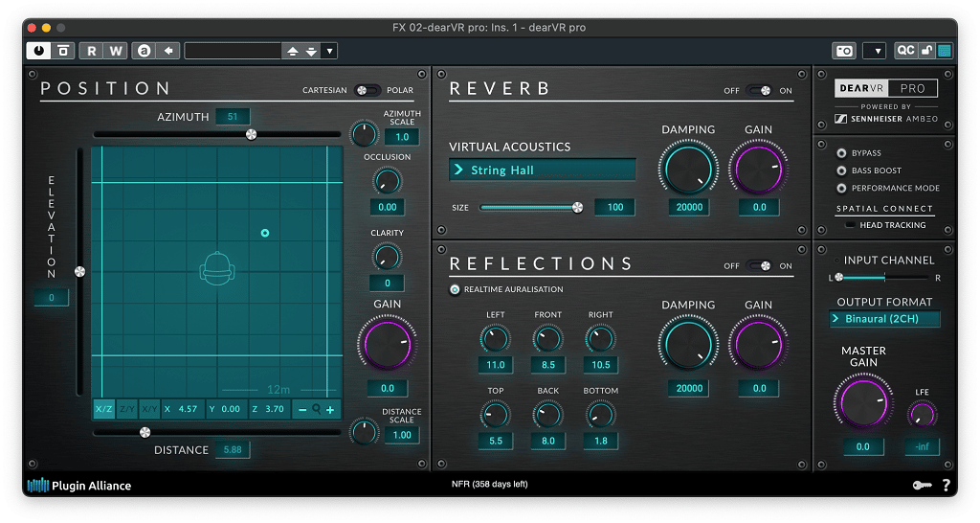980x523 pixels.
Task: Click the preset name field
Action: point(234,52)
